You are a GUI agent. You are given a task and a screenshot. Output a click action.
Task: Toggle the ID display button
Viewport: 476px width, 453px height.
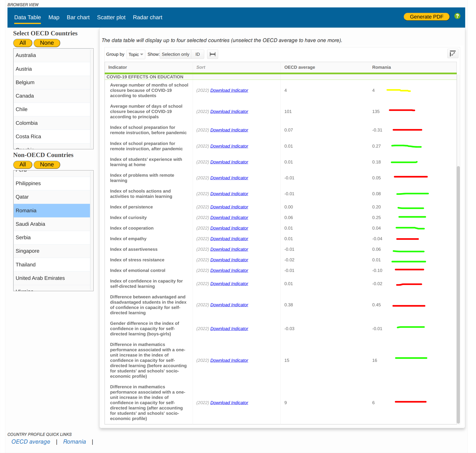[x=197, y=54]
